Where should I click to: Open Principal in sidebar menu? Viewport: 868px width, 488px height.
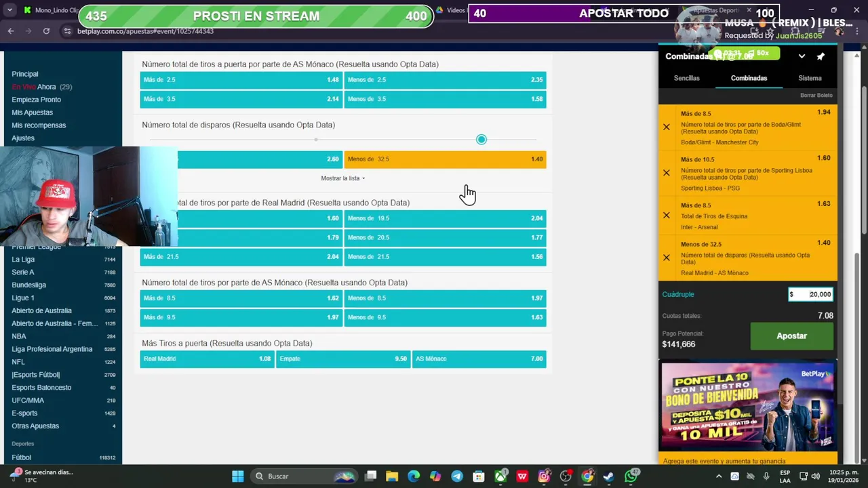(25, 74)
